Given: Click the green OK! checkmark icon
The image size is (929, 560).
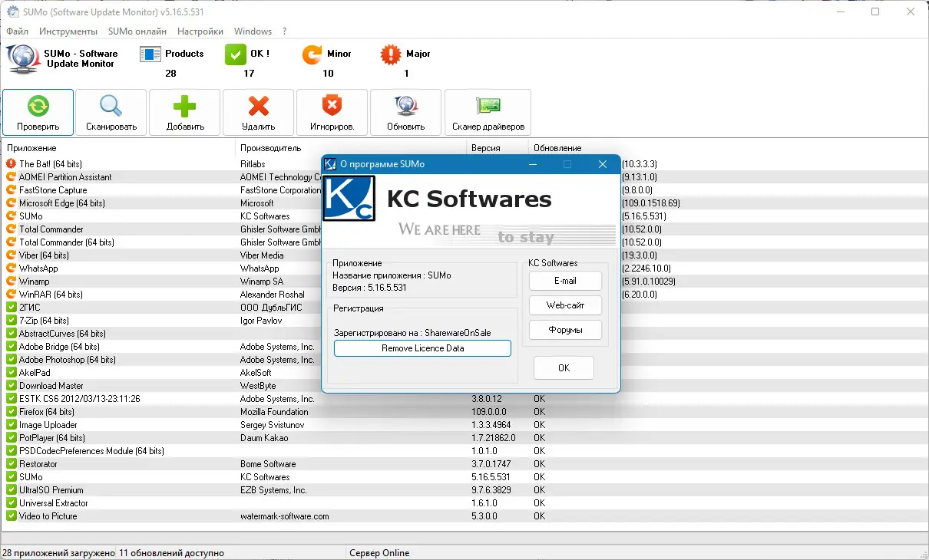Looking at the screenshot, I should point(235,54).
